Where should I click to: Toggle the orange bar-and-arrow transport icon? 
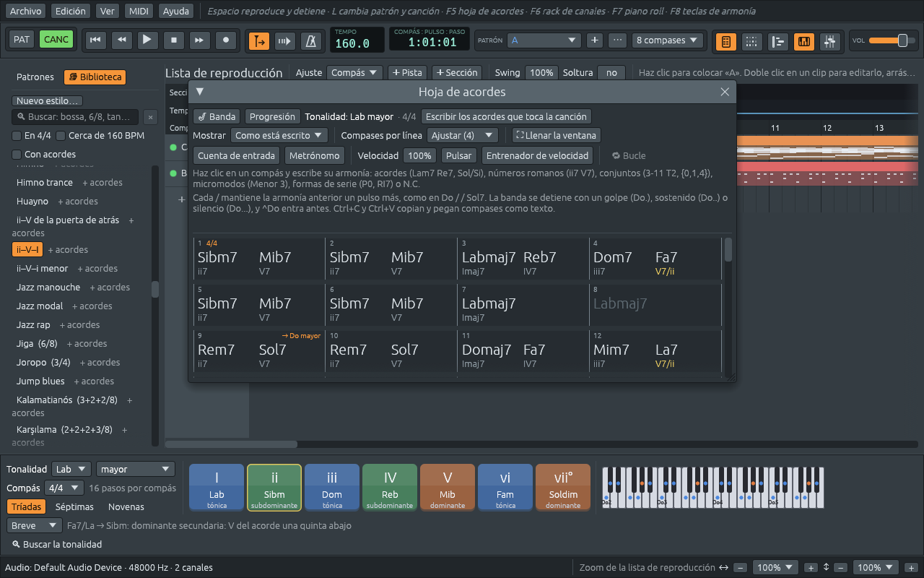point(259,41)
